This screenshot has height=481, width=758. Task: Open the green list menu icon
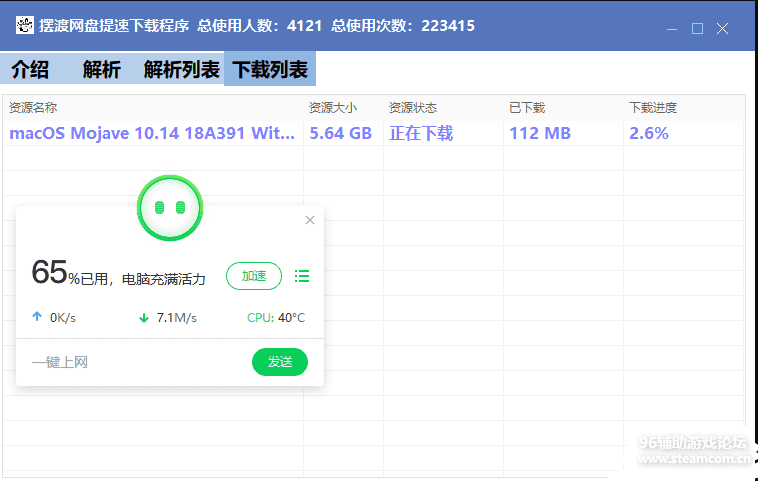302,276
